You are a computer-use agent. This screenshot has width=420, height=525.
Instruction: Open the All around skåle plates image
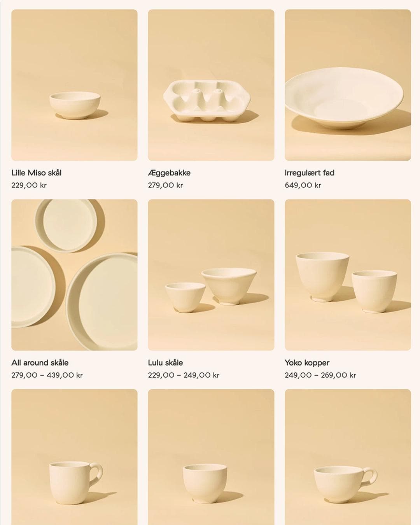[74, 275]
